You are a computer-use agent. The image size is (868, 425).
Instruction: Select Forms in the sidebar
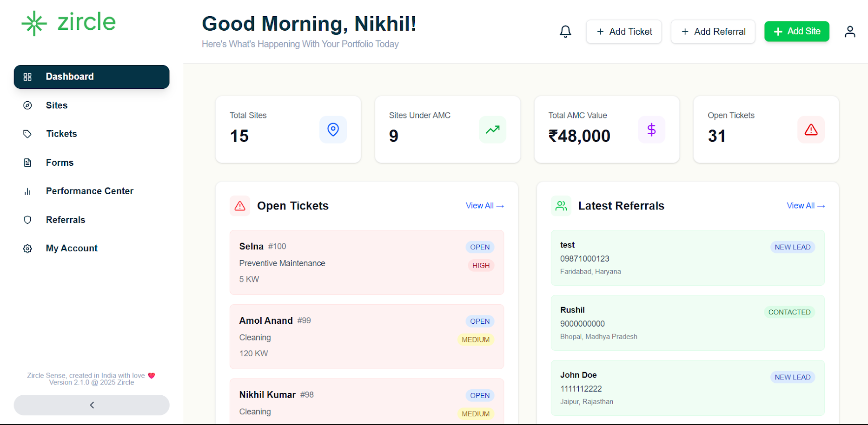pos(92,163)
